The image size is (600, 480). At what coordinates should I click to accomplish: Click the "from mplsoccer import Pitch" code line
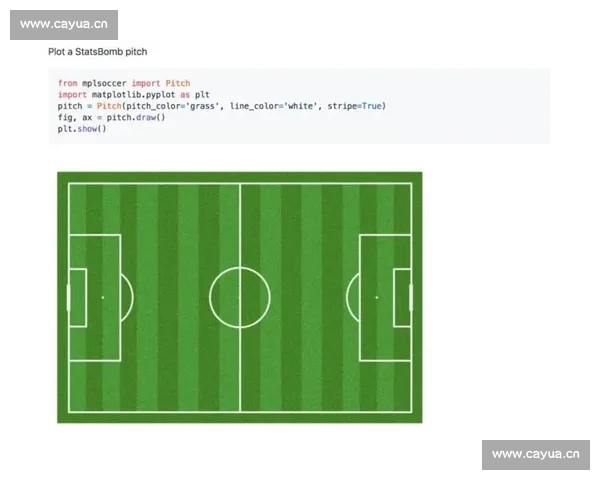click(x=124, y=84)
